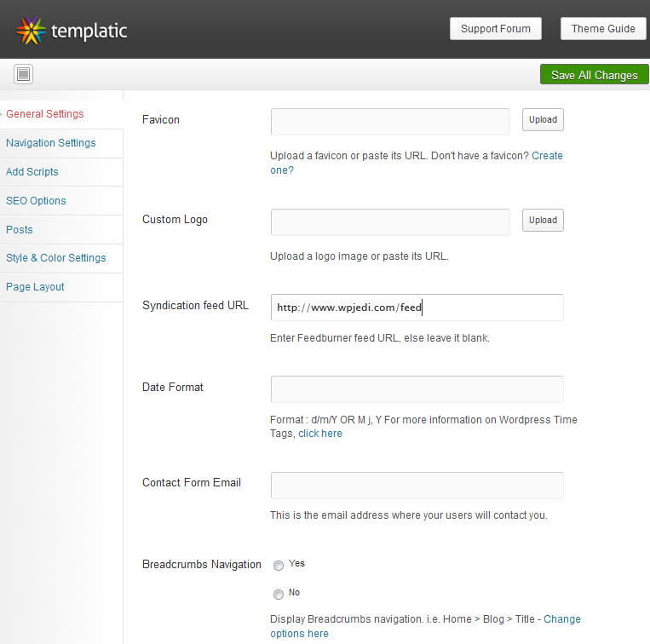Select Yes for Breadcrumbs Navigation
Screen dimensions: 650x644
pyautogui.click(x=279, y=566)
